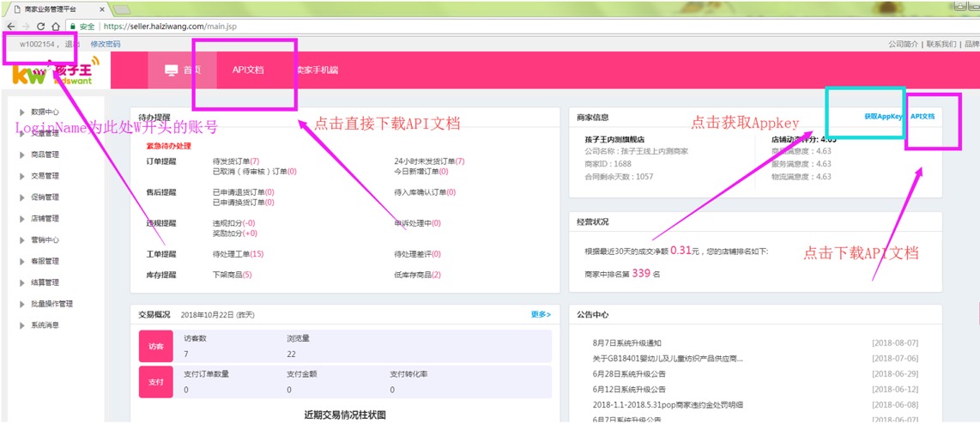
Task: Click the 0.31 net sales amount
Action: click(681, 250)
